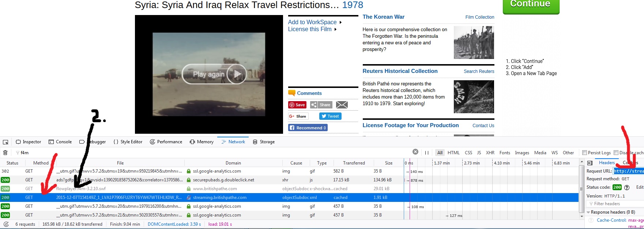
Task: Click Play again on the video
Action: tap(214, 74)
